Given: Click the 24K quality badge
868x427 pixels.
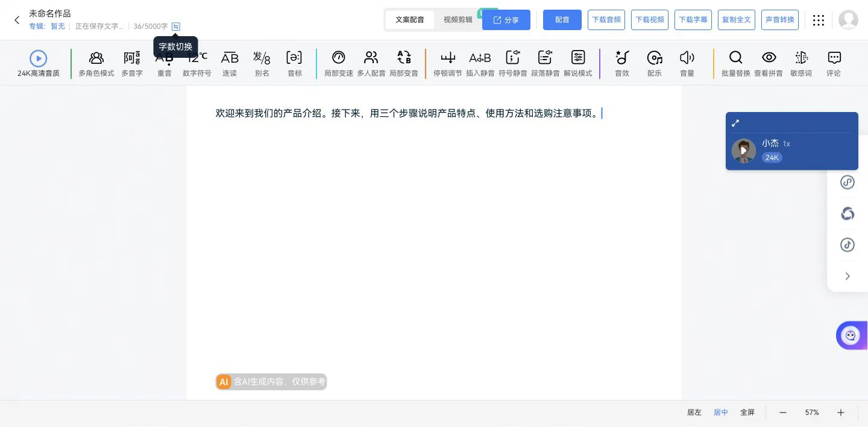Looking at the screenshot, I should pyautogui.click(x=772, y=158).
